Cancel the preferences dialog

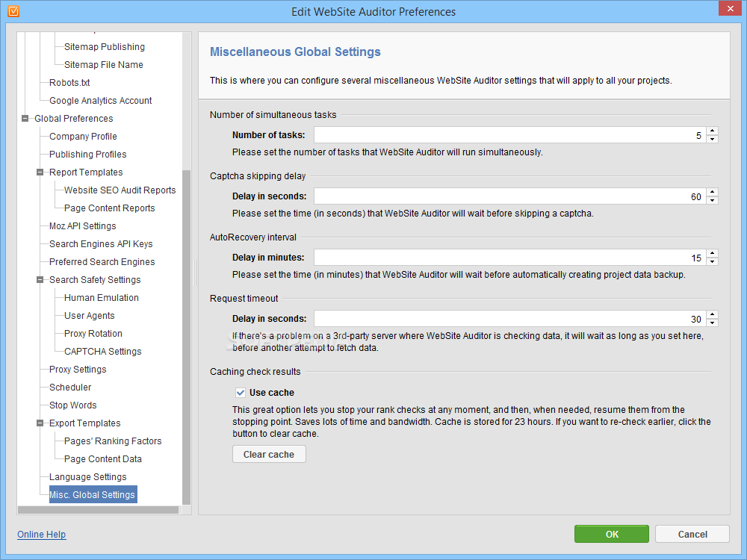(692, 535)
